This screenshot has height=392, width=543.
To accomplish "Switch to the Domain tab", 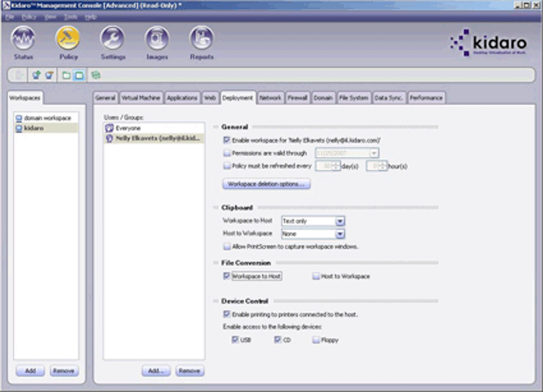I will pos(323,98).
